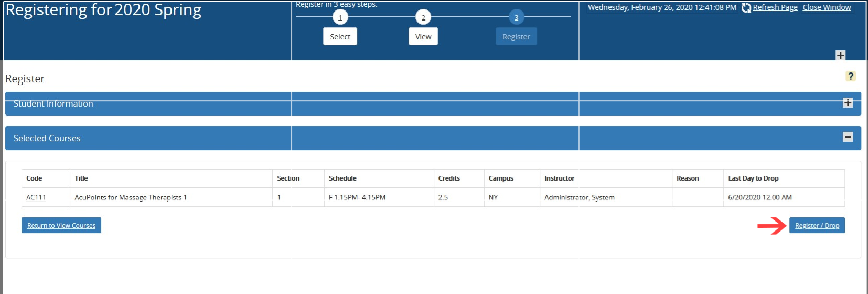Viewport: 868px width, 294px height.
Task: Expand the Student Information section
Action: click(848, 103)
